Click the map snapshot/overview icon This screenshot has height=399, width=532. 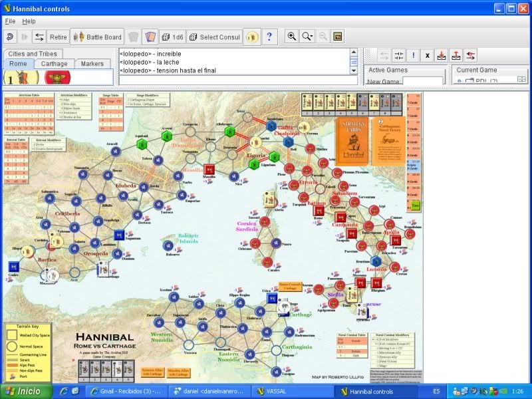338,37
